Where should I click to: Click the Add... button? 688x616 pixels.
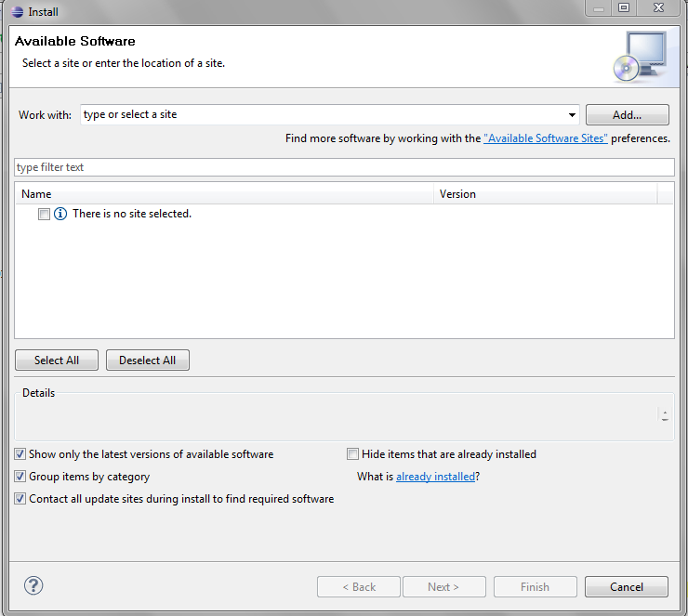tap(627, 115)
